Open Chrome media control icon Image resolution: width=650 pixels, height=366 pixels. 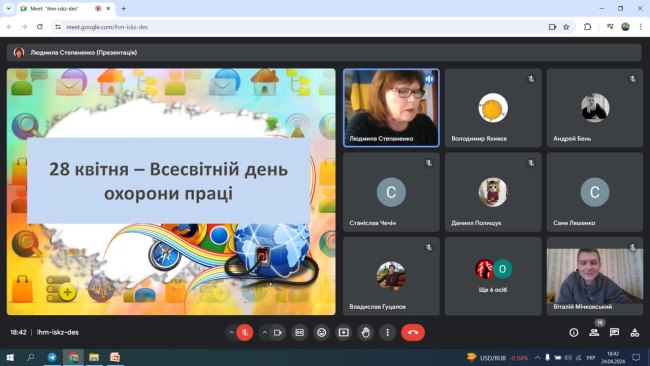pyautogui.click(x=610, y=27)
